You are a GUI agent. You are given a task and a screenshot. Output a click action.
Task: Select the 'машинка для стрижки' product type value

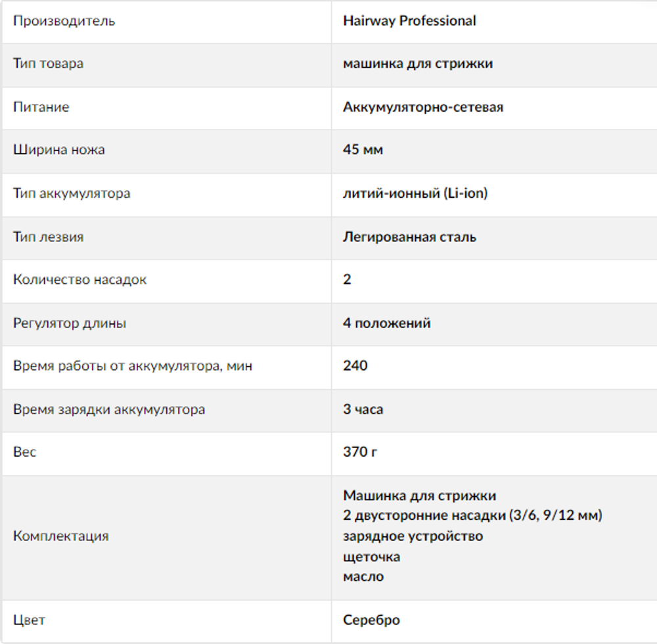pyautogui.click(x=418, y=64)
